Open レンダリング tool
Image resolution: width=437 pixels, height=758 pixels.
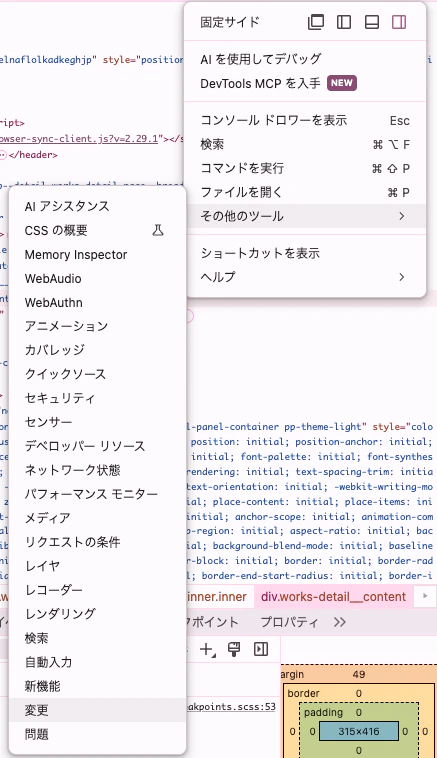click(x=97, y=614)
